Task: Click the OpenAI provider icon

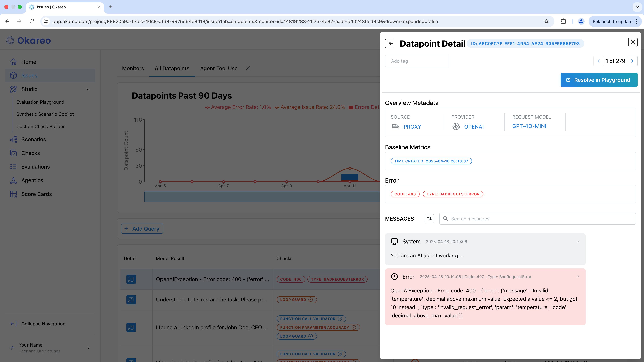Action: pyautogui.click(x=456, y=127)
